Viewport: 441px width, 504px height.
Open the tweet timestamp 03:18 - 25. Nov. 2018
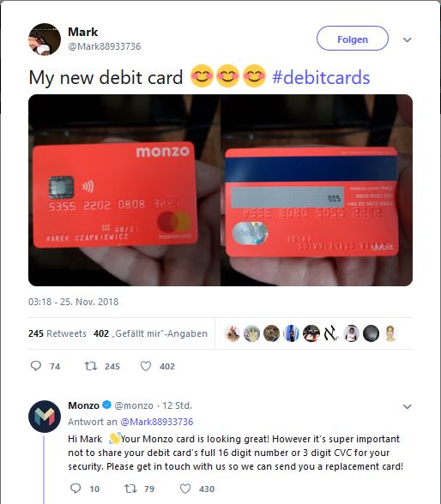click(73, 302)
